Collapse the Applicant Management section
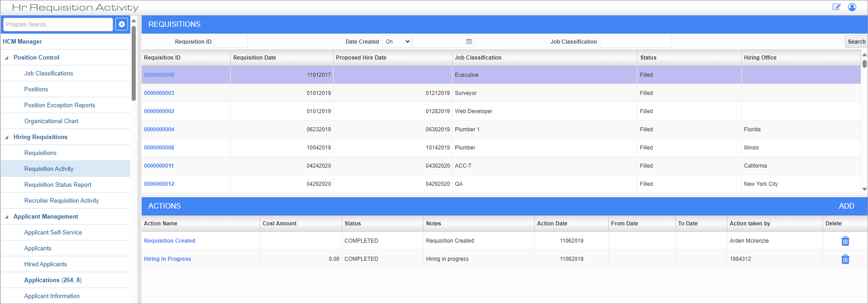This screenshot has width=868, height=304. [x=7, y=217]
